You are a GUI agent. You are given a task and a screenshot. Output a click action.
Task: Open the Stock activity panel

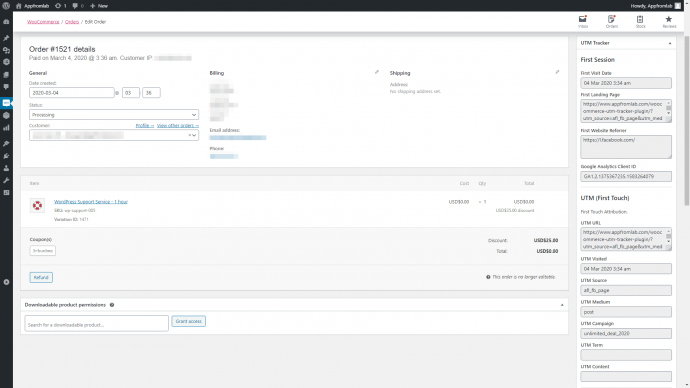(640, 21)
